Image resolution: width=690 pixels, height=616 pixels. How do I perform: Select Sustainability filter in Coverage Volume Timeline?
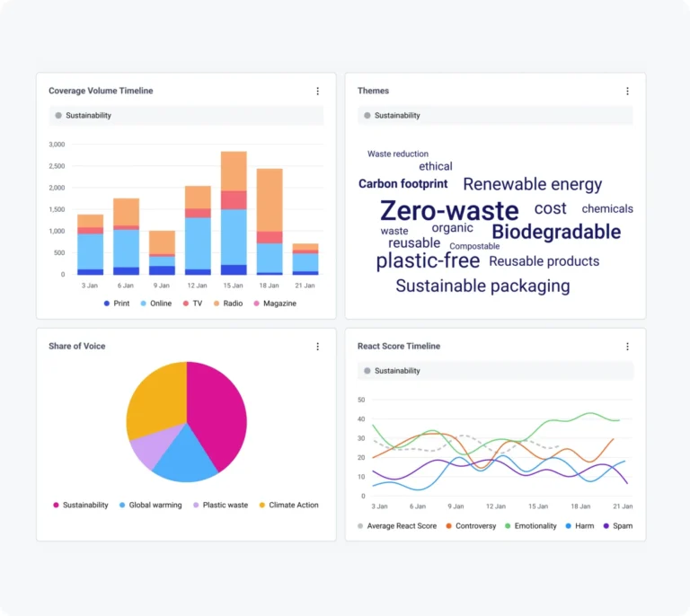tap(186, 115)
